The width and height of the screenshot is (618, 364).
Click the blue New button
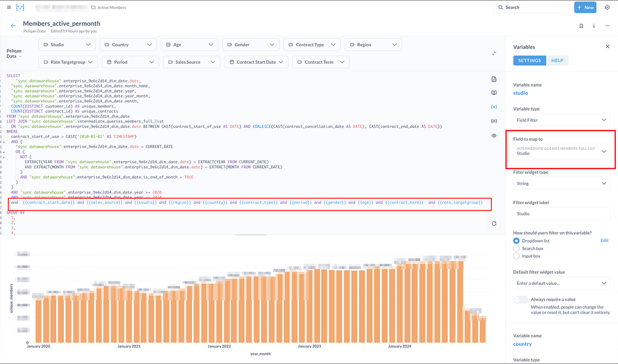[x=585, y=7]
